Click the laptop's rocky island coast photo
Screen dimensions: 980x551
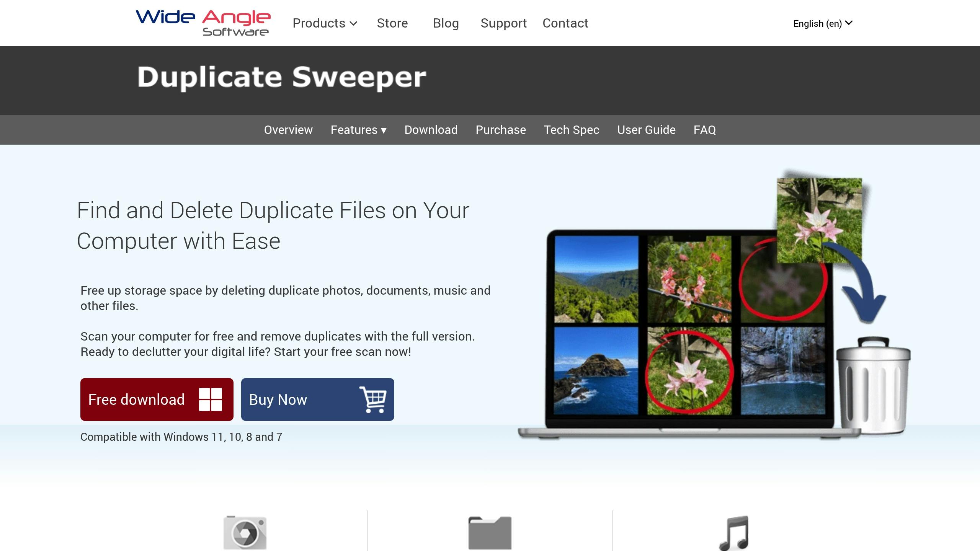click(596, 370)
